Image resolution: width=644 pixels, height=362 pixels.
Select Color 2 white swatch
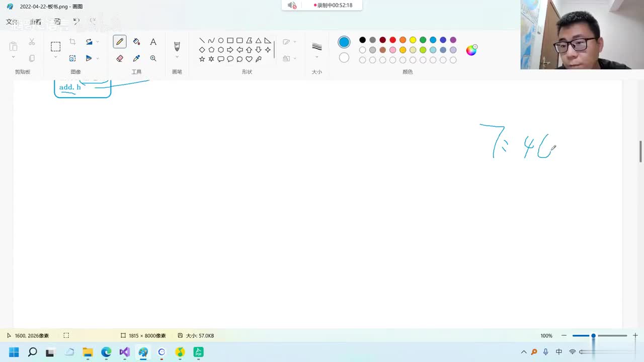[344, 58]
